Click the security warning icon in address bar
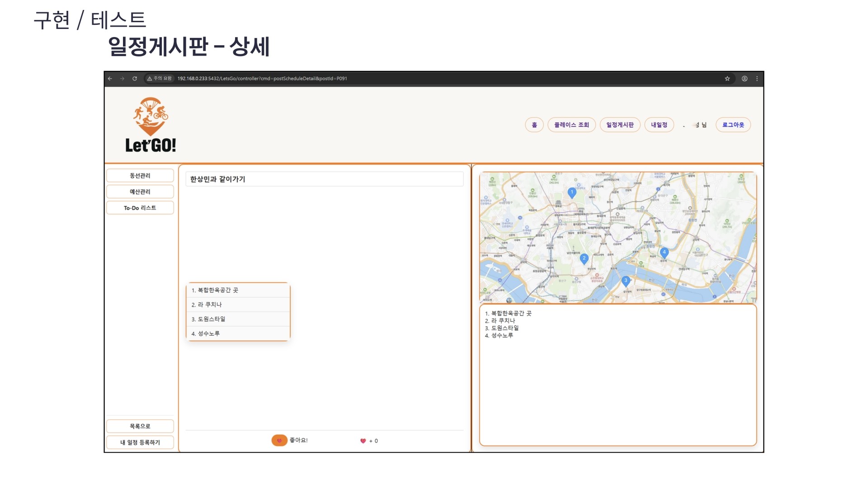 (x=150, y=79)
